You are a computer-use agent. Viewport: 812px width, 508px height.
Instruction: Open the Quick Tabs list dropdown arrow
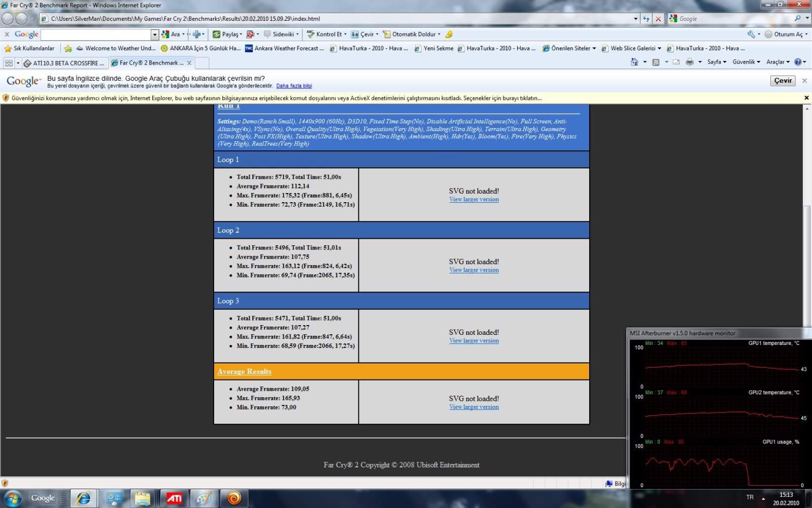point(18,63)
